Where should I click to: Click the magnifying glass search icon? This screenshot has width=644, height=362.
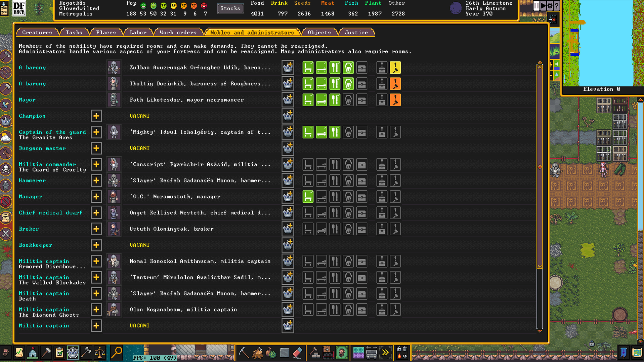point(117,353)
